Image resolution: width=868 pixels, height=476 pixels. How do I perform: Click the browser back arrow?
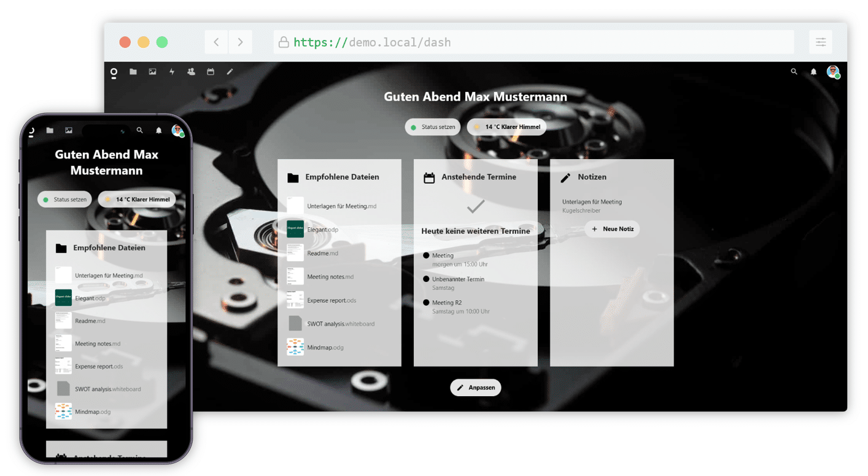tap(216, 42)
